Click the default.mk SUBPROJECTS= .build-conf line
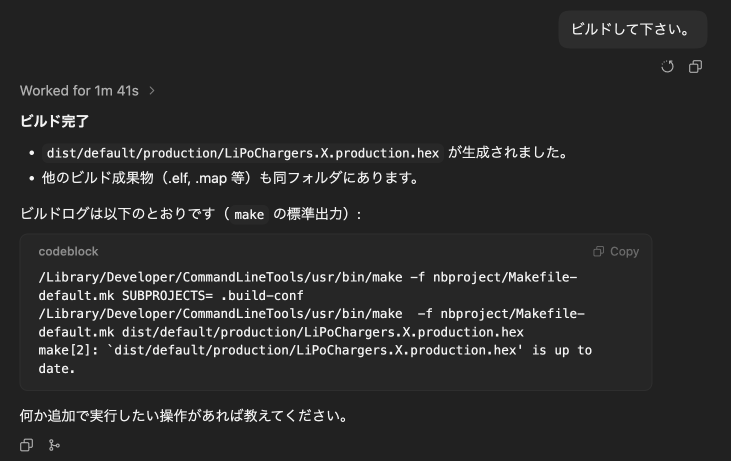 pyautogui.click(x=171, y=296)
